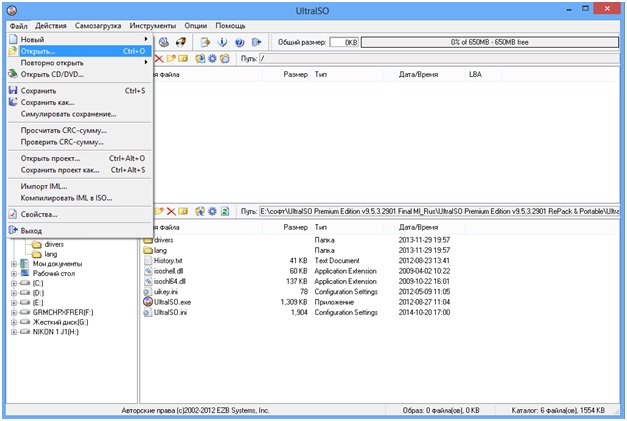Viewport: 627px width, 421px height.
Task: Click rename folder icon in image toolbar
Action: point(183,59)
